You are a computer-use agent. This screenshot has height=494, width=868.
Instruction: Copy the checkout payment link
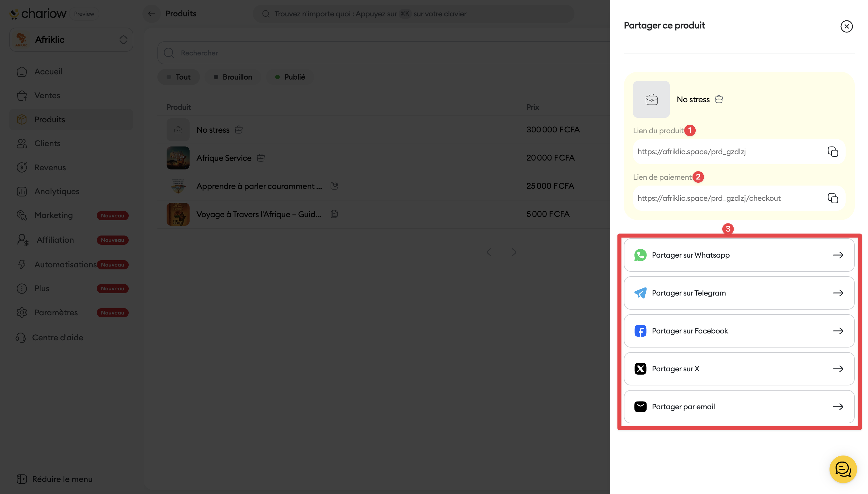pyautogui.click(x=832, y=198)
